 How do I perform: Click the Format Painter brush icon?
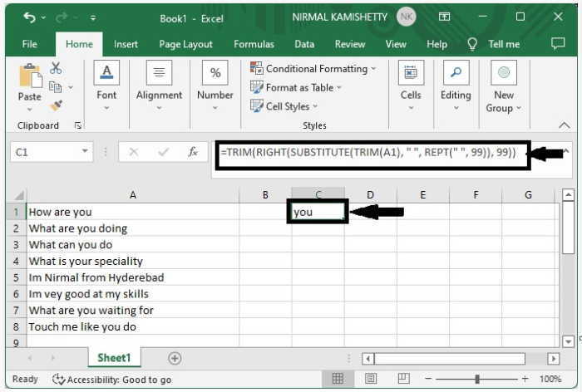(x=57, y=105)
